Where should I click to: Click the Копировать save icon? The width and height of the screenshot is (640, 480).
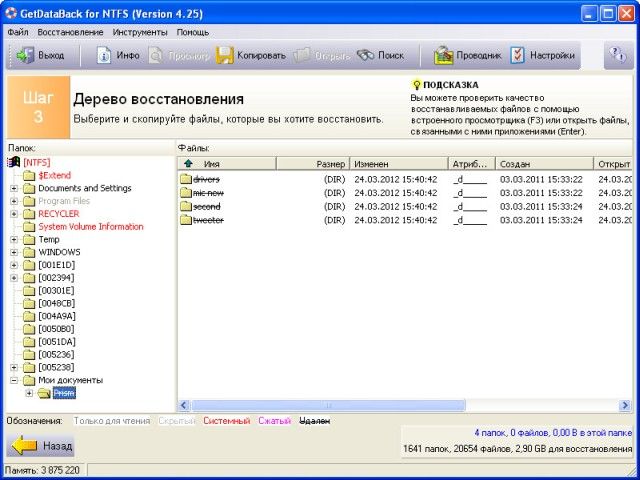224,55
